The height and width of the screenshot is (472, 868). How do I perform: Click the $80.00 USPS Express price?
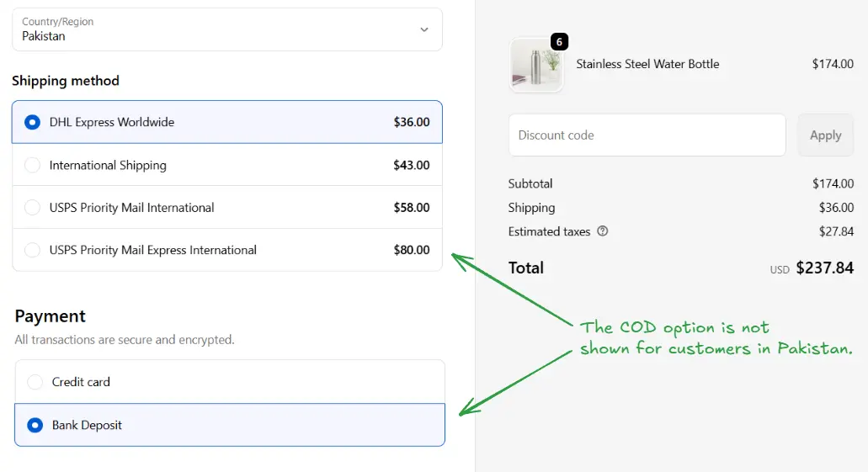pos(411,250)
